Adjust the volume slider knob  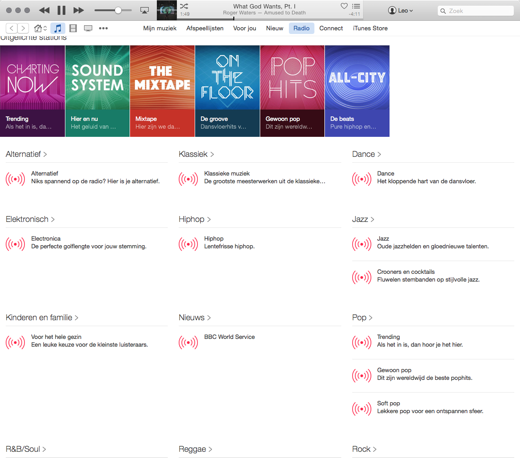click(x=118, y=10)
